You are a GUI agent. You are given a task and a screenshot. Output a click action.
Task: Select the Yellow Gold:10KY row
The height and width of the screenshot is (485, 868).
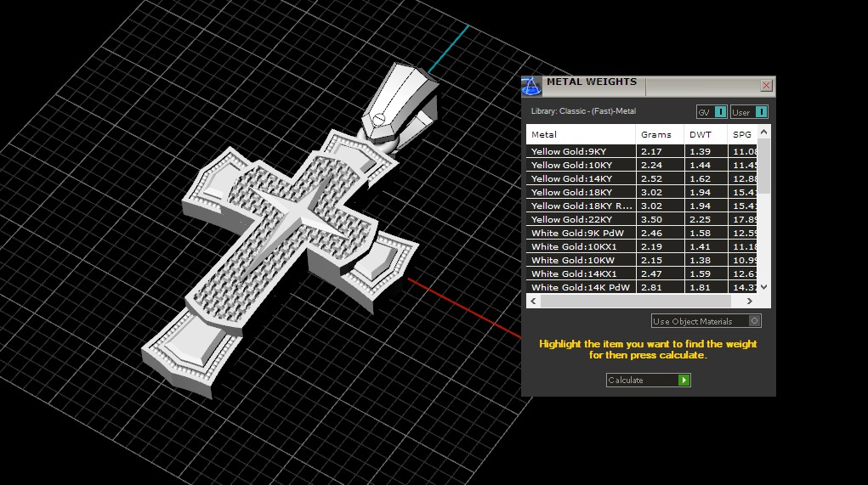pyautogui.click(x=642, y=165)
